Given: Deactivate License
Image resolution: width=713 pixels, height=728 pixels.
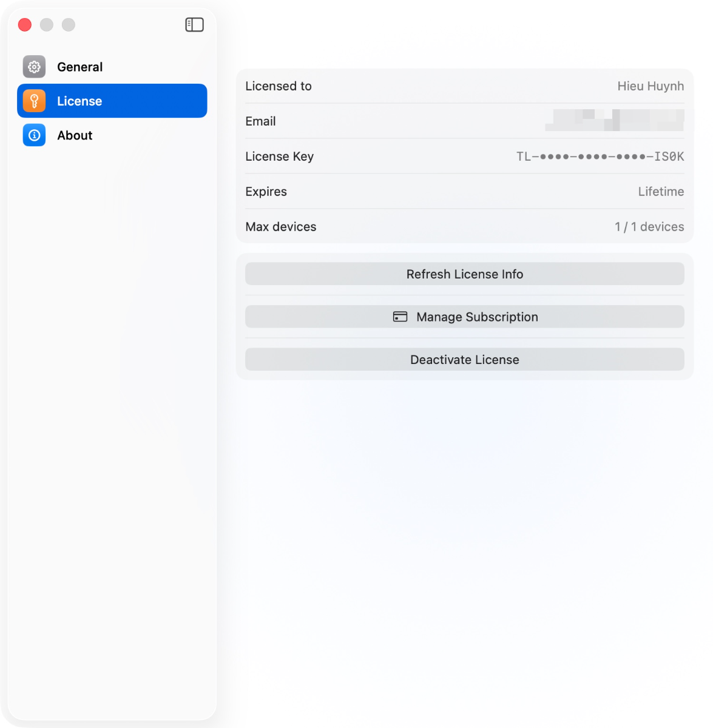Looking at the screenshot, I should [x=465, y=360].
